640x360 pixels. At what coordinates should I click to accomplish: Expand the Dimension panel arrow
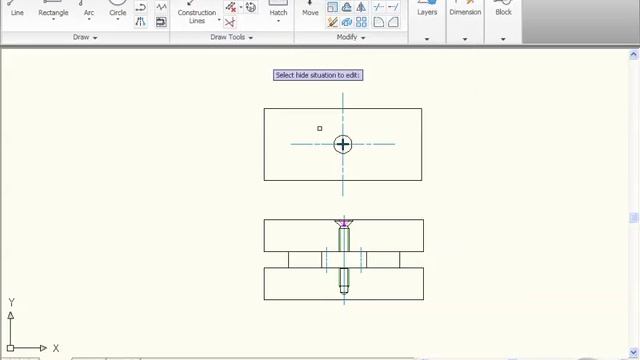click(465, 39)
